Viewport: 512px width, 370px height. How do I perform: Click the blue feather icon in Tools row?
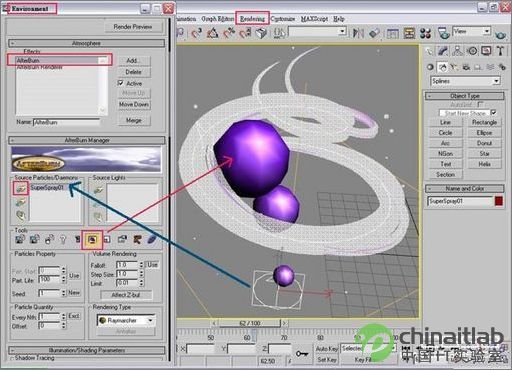click(x=152, y=239)
